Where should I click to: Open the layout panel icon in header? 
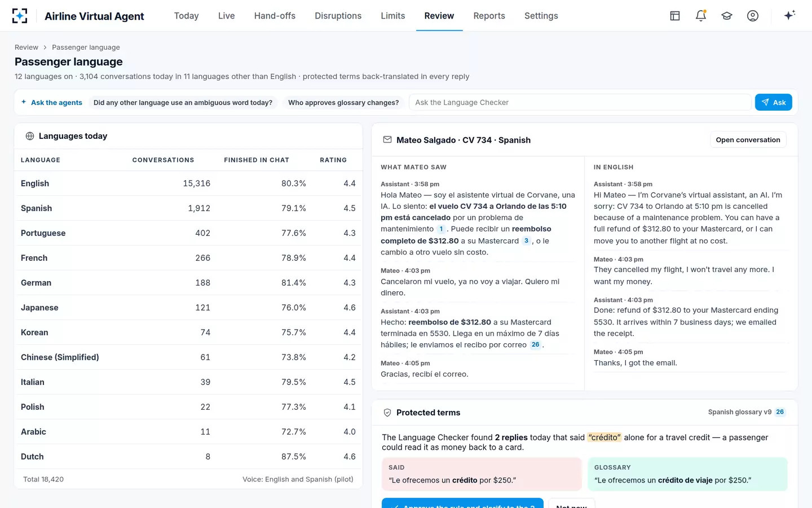(x=675, y=16)
